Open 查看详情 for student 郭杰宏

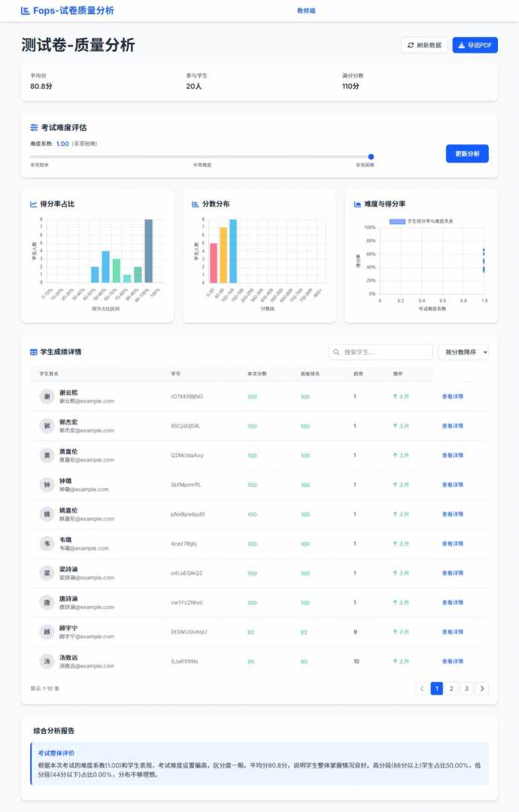point(452,426)
